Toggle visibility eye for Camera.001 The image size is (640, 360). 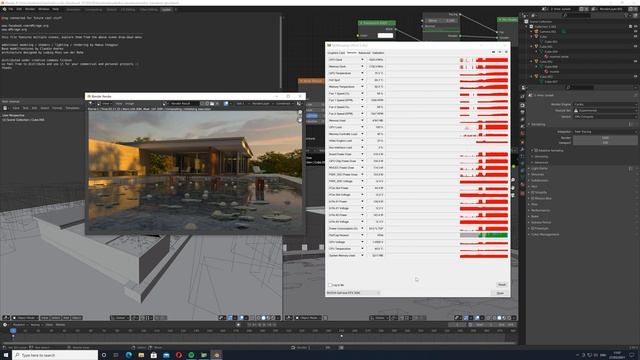tap(636, 31)
